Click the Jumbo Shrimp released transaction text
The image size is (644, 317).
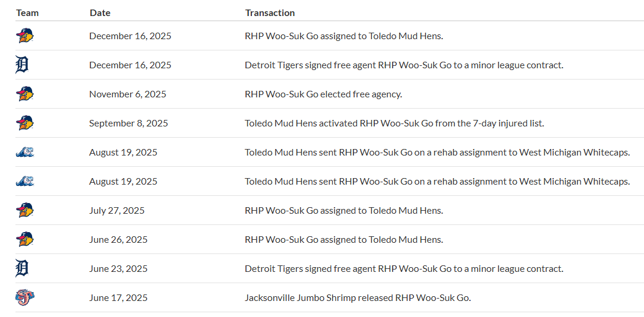[x=358, y=297]
